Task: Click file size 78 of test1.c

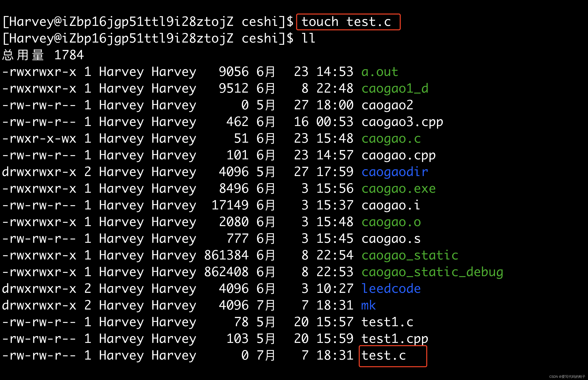Action: tap(241, 322)
